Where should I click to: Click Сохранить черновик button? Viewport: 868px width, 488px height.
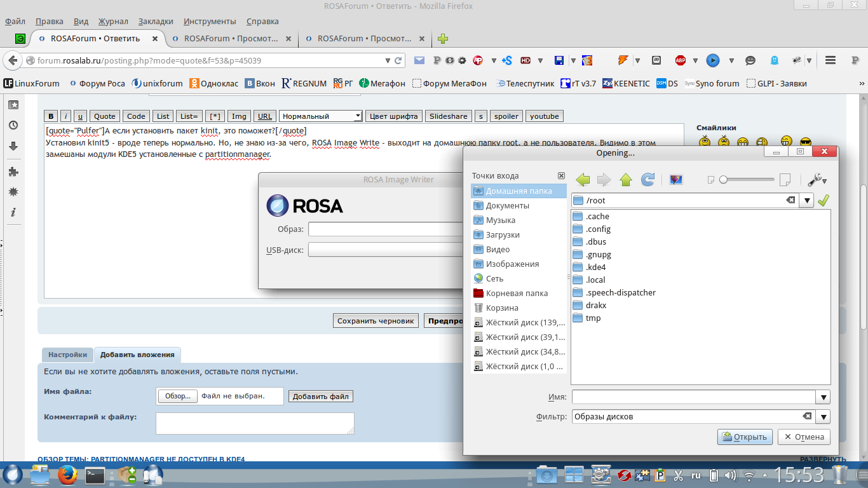coord(376,321)
